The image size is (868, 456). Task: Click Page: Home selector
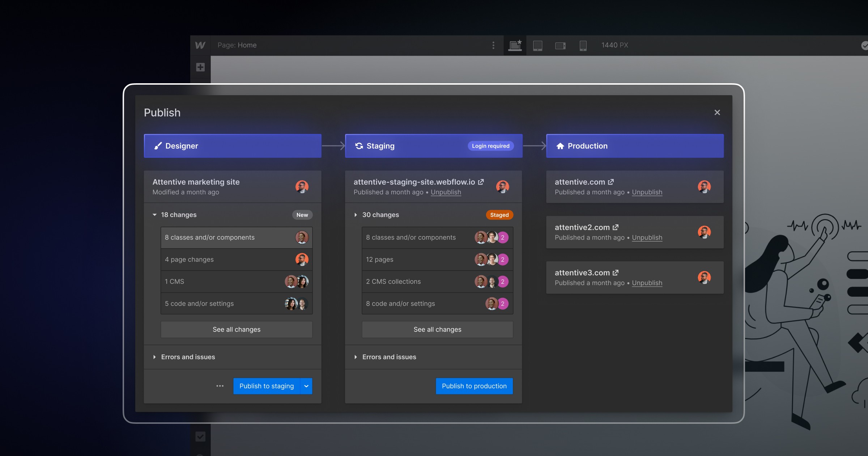tap(237, 45)
